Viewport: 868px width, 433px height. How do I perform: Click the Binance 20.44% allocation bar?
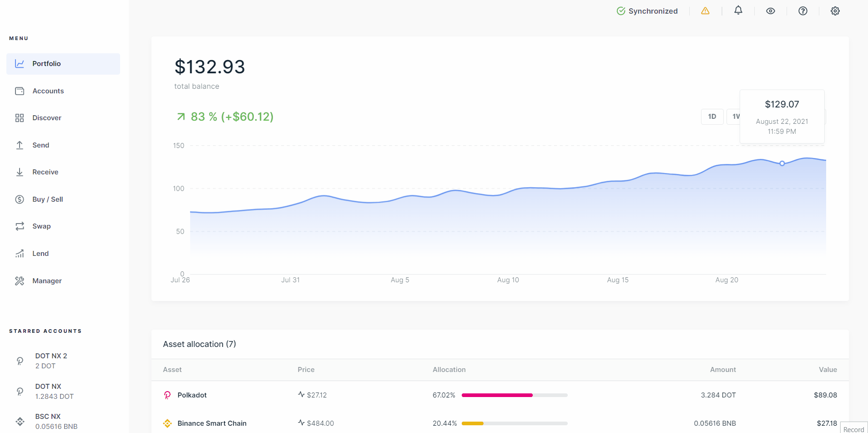515,423
